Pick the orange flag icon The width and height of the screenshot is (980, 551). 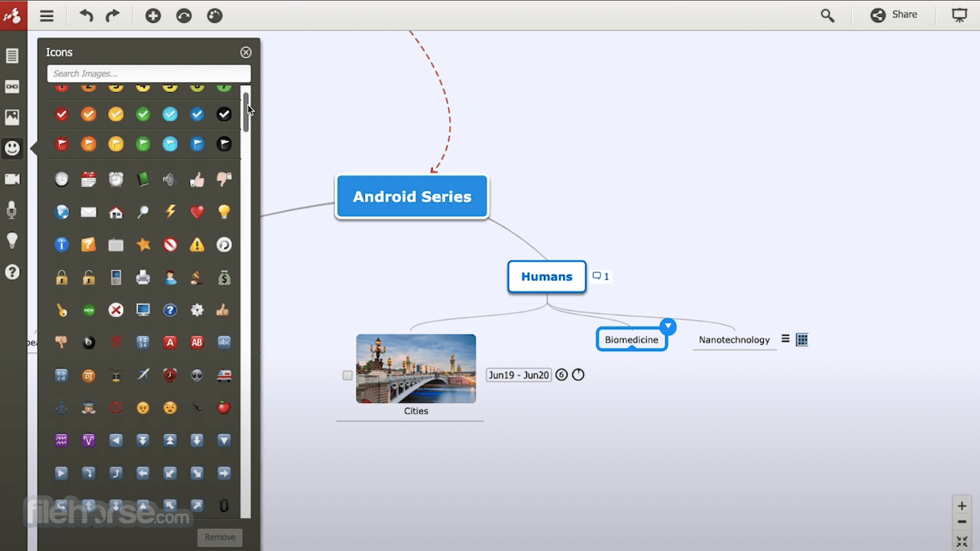89,144
